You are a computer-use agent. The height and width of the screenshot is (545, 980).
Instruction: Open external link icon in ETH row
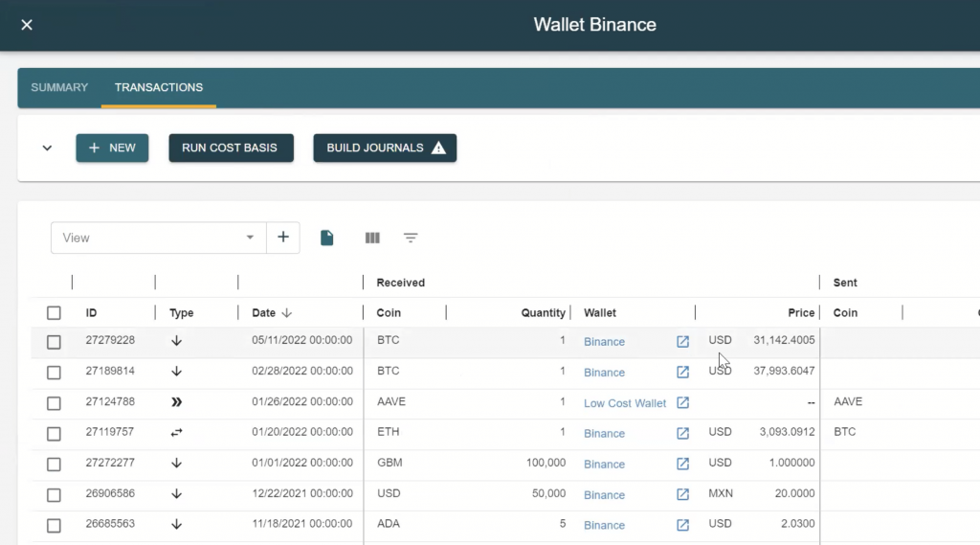pos(682,434)
